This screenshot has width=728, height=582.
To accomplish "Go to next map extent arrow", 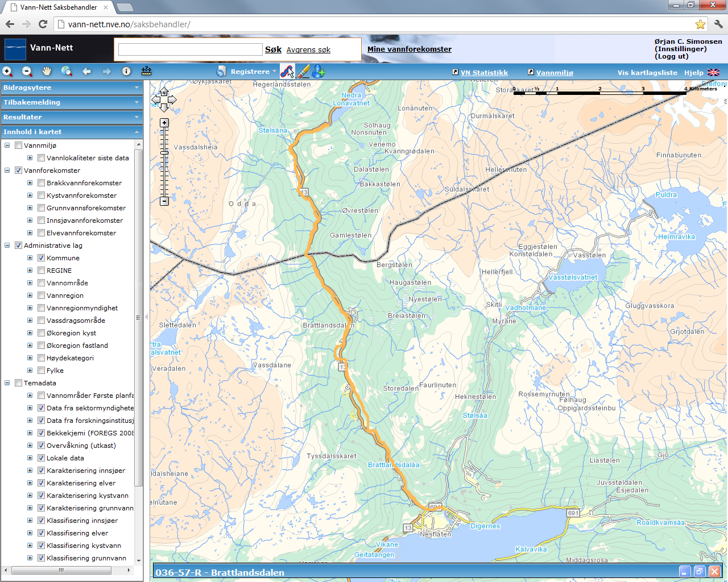I will [x=106, y=71].
